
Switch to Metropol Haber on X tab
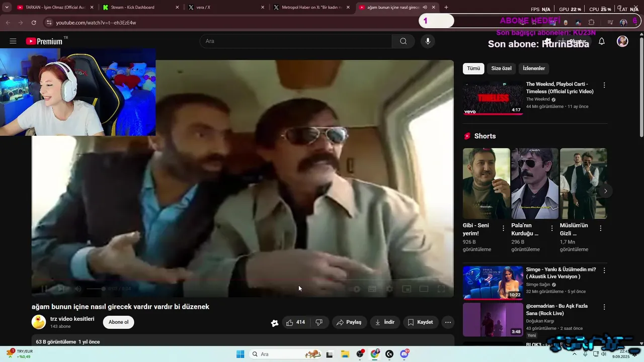click(x=311, y=8)
